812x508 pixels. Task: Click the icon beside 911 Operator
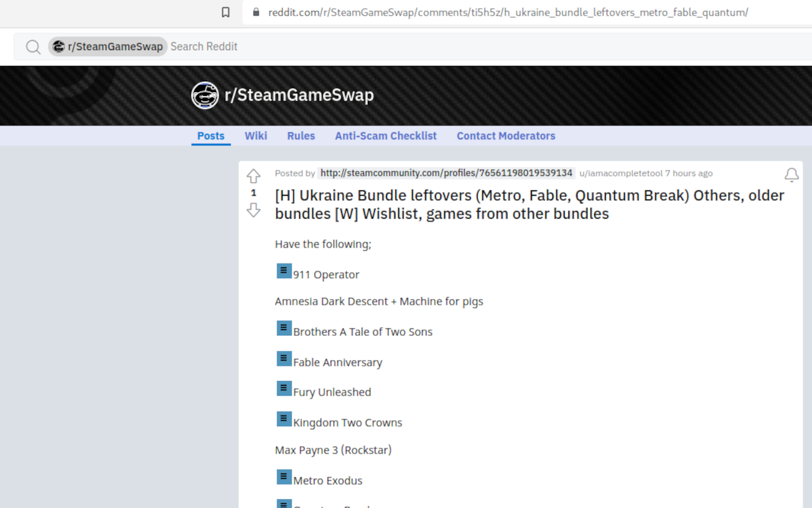284,271
